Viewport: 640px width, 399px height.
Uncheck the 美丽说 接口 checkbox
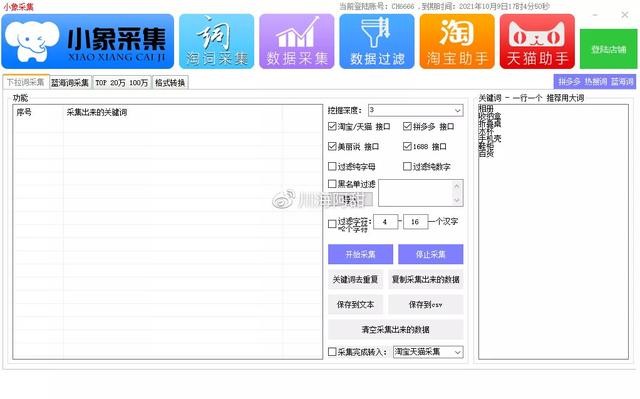pos(332,146)
